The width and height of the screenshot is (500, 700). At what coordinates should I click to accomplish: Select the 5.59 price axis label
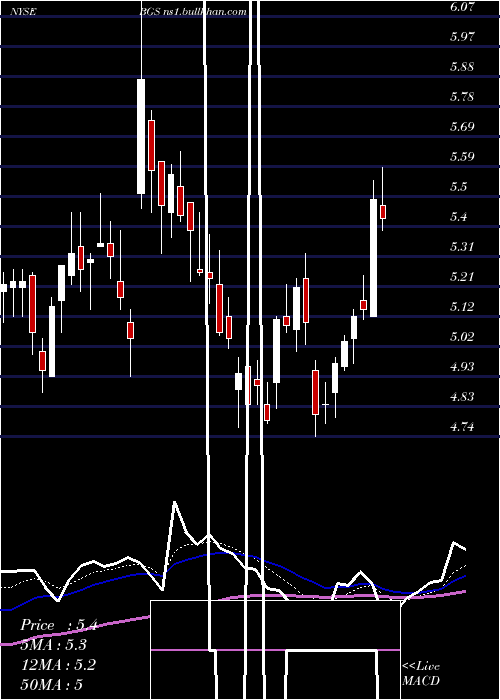[x=462, y=156]
